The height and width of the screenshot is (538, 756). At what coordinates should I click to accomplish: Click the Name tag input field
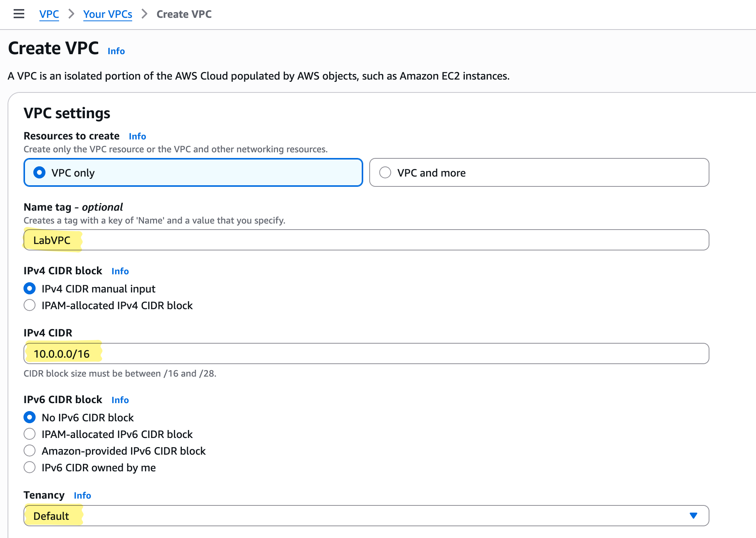click(366, 240)
